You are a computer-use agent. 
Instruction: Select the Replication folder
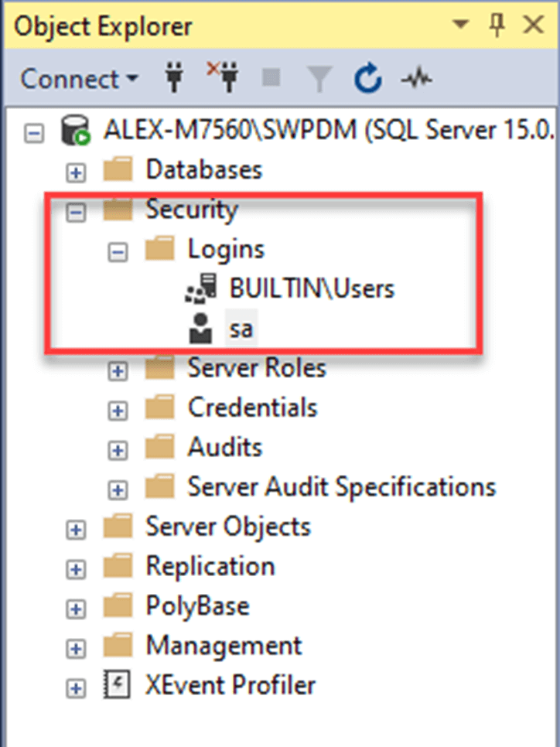pyautogui.click(x=210, y=567)
